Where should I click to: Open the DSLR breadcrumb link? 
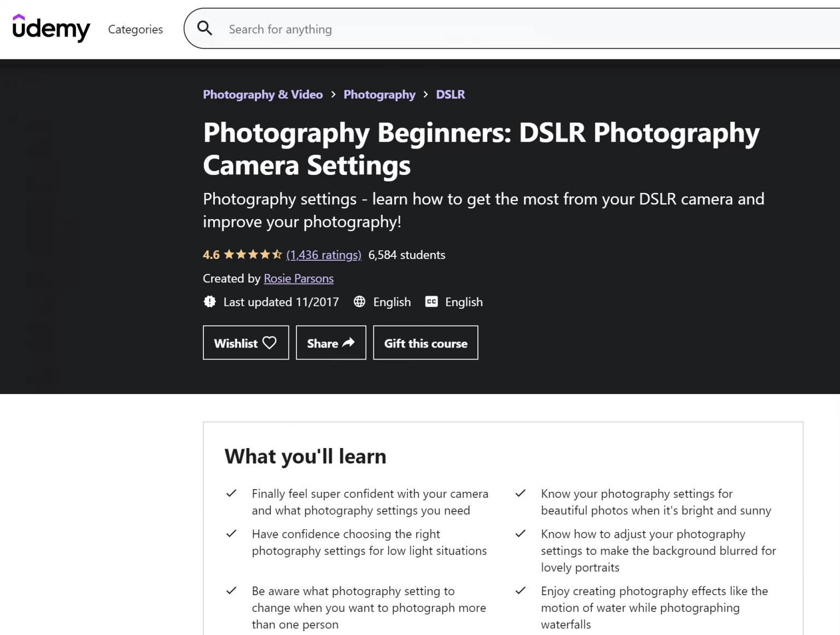click(x=451, y=95)
